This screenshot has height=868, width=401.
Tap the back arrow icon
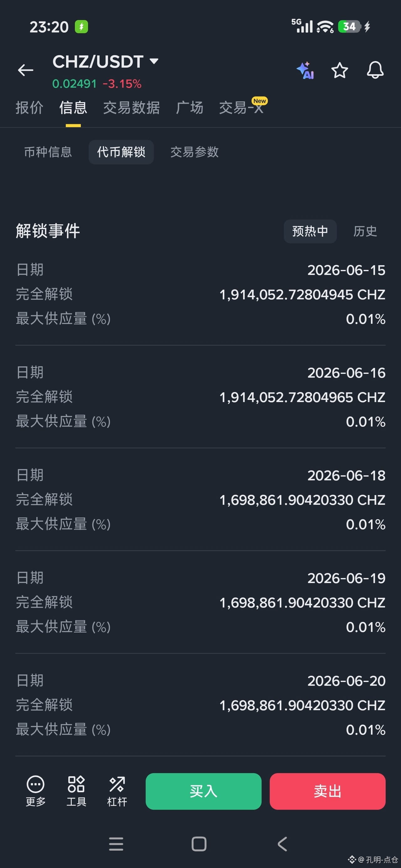pos(26,70)
